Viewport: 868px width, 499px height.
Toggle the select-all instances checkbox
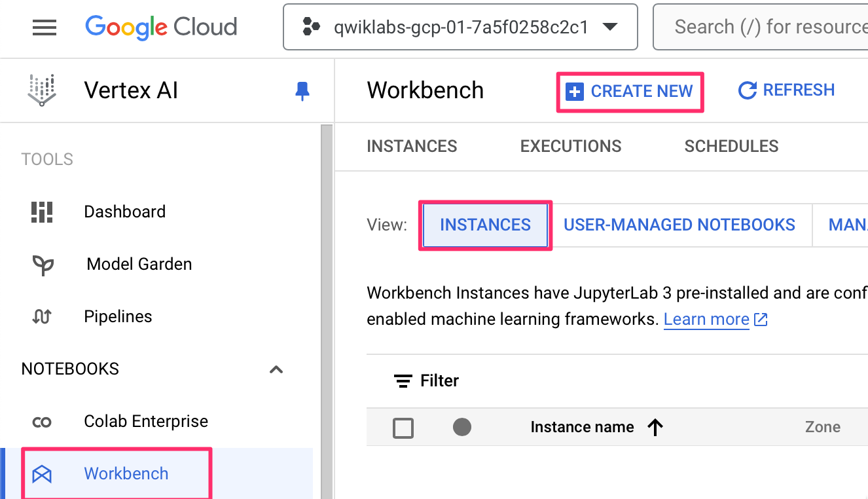(x=403, y=428)
